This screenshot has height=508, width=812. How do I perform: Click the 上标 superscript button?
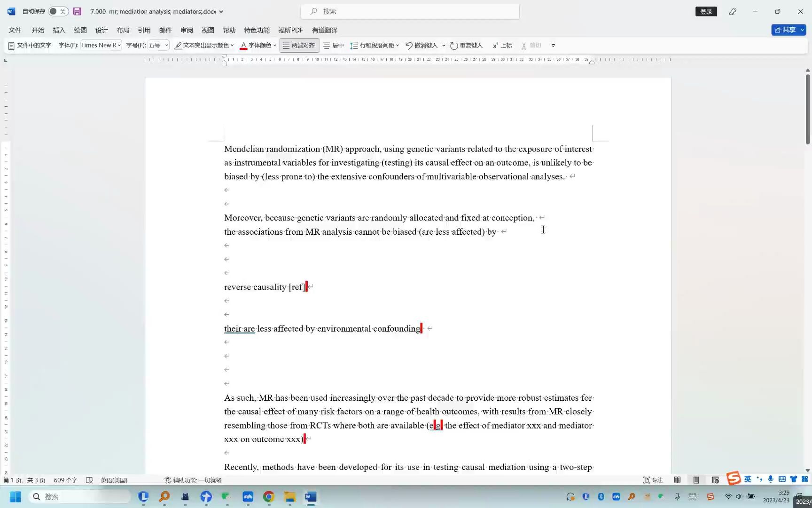pyautogui.click(x=502, y=46)
